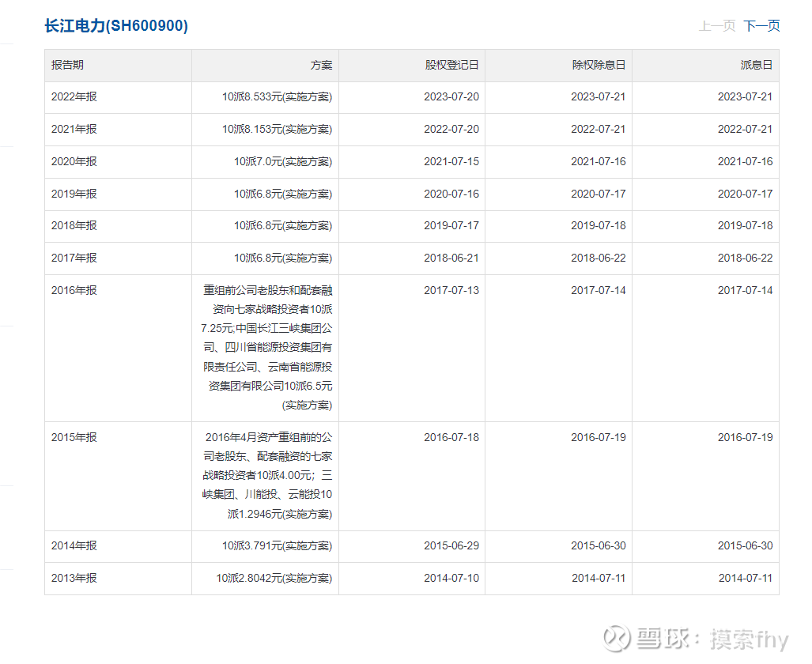
Task: Select plan text 10派3.791元(实施方案)
Action: tap(277, 546)
